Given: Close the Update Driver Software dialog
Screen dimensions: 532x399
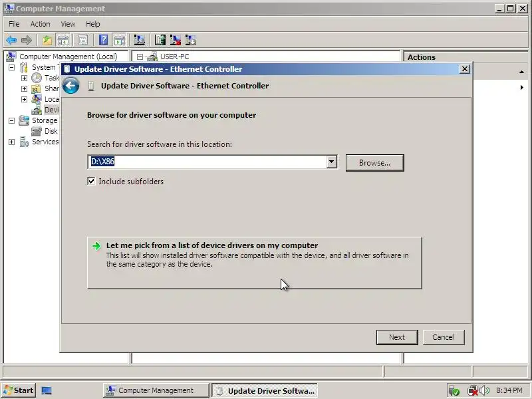Looking at the screenshot, I should 464,69.
